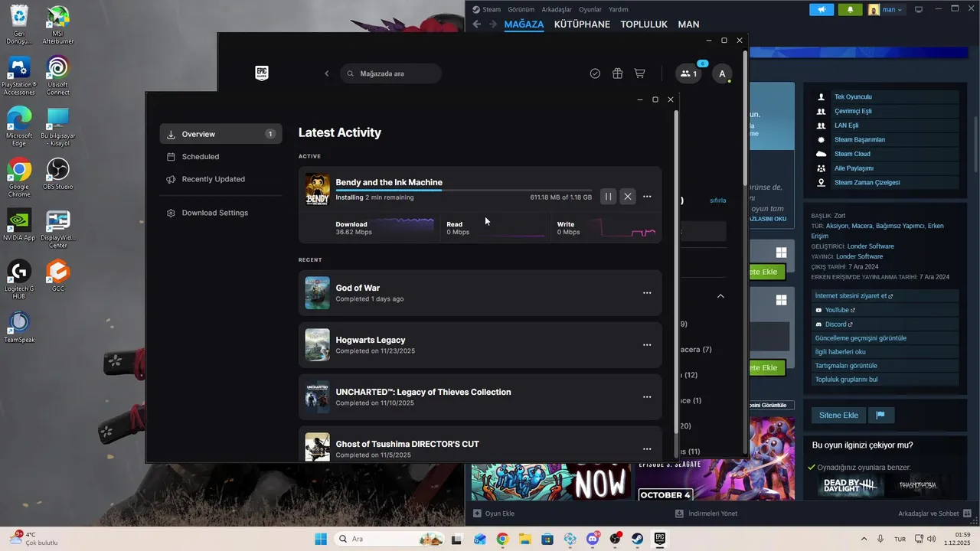This screenshot has width=980, height=551.
Task: Open the YouTube link on the Steam page
Action: click(x=886, y=310)
